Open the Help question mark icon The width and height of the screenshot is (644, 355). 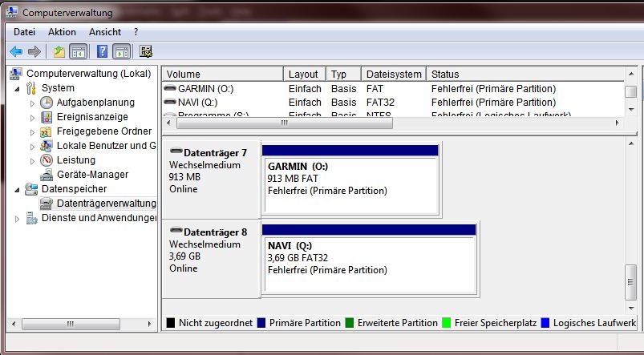[x=102, y=51]
